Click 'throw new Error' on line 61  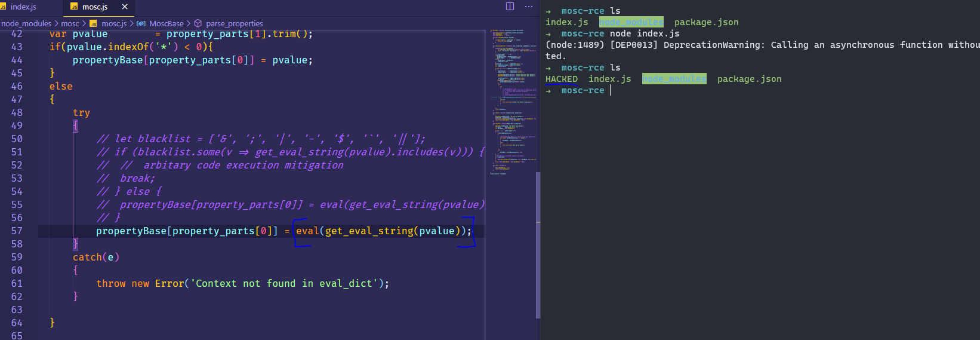tap(140, 283)
